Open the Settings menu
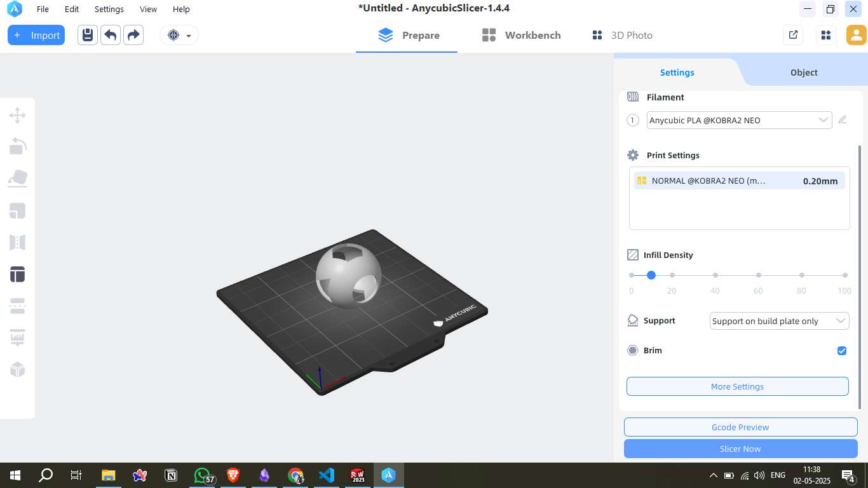This screenshot has height=488, width=868. [x=109, y=9]
